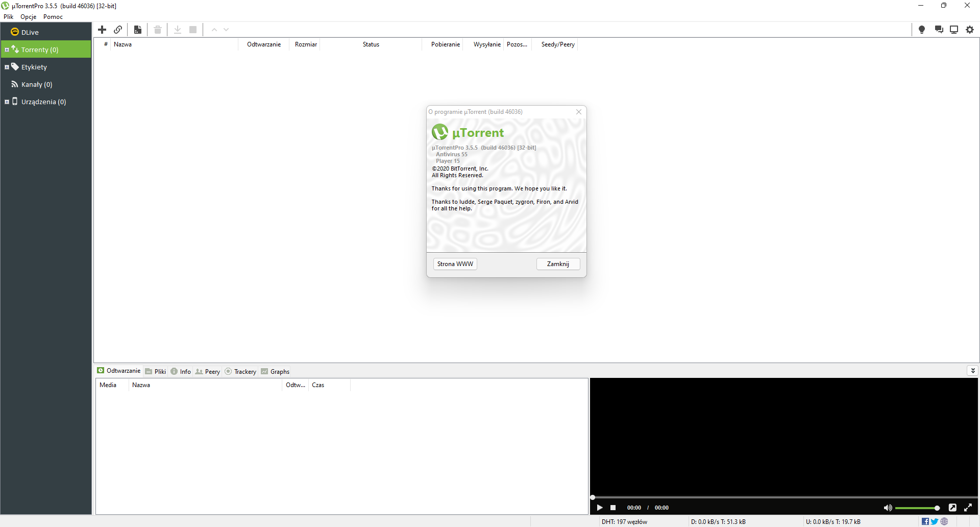The width and height of the screenshot is (980, 527).
Task: Mute the player volume speaker icon
Action: pyautogui.click(x=888, y=508)
